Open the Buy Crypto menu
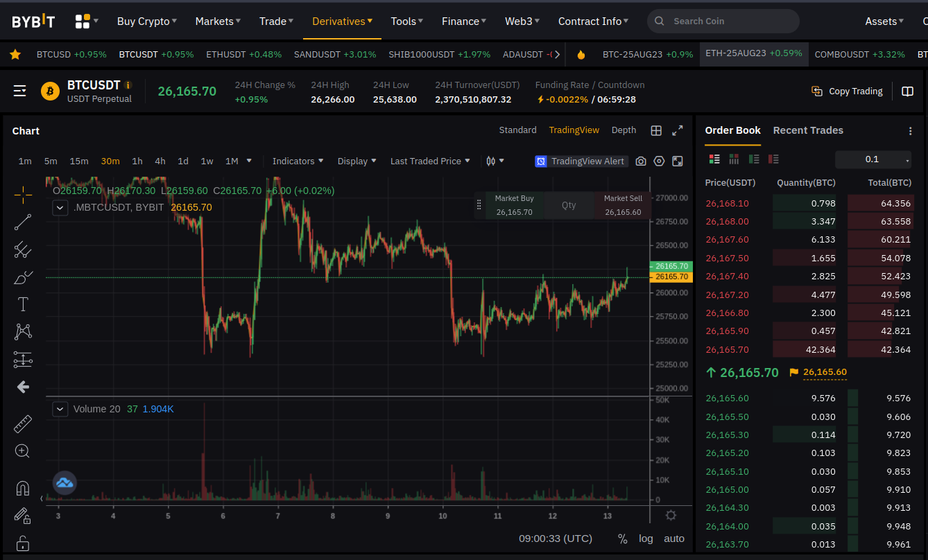 tap(147, 21)
